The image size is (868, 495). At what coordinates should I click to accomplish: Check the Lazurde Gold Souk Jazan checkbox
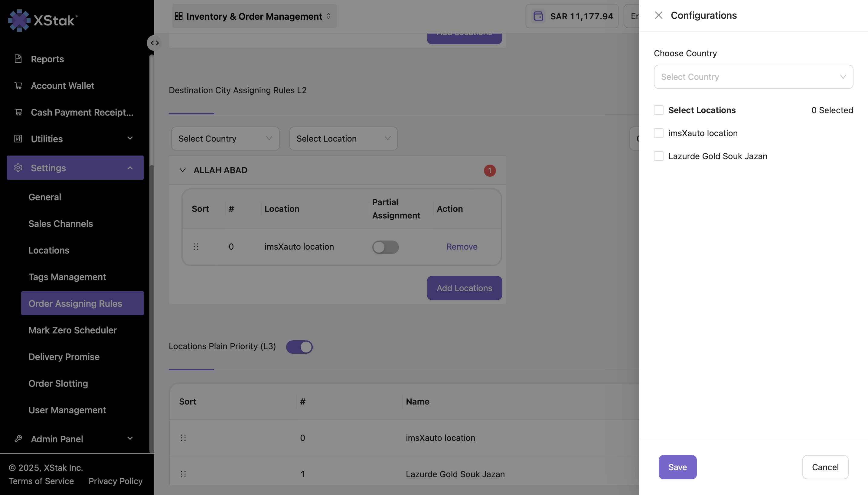pyautogui.click(x=658, y=156)
